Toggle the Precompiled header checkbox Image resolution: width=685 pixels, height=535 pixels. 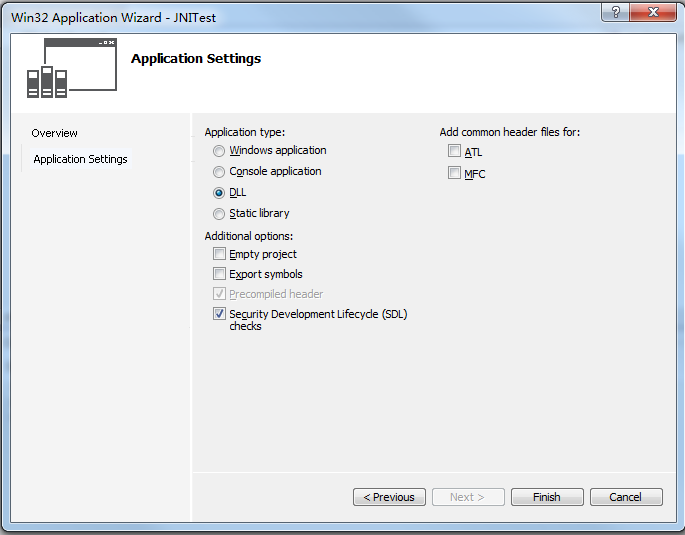point(220,294)
